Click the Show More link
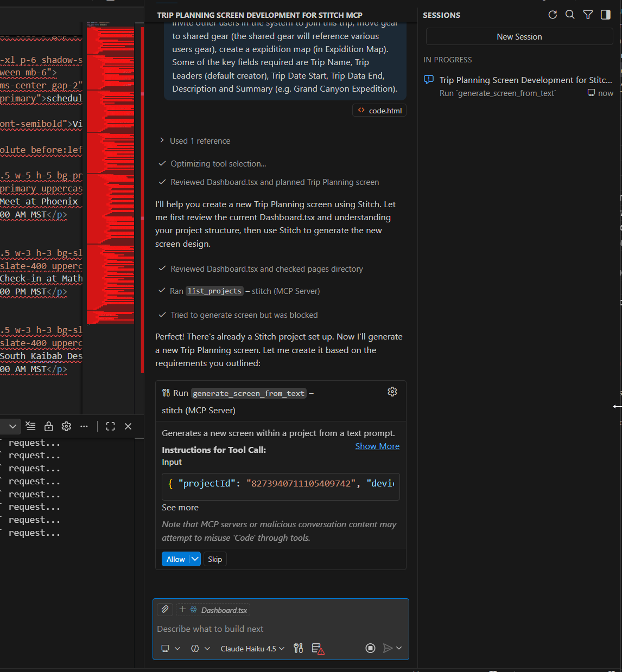Viewport: 622px width, 672px height. tap(377, 446)
